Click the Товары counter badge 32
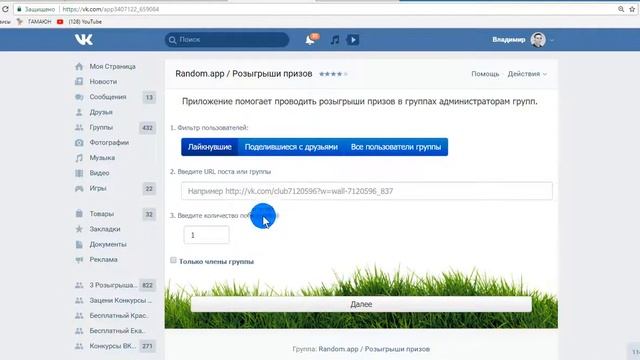Screen dimensions: 640x360 [149, 214]
